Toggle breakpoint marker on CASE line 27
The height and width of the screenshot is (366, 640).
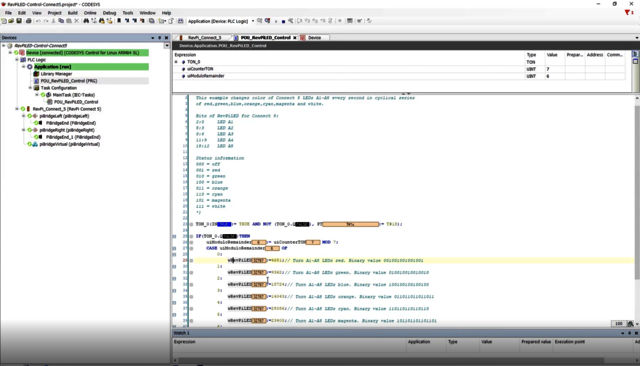(x=191, y=248)
